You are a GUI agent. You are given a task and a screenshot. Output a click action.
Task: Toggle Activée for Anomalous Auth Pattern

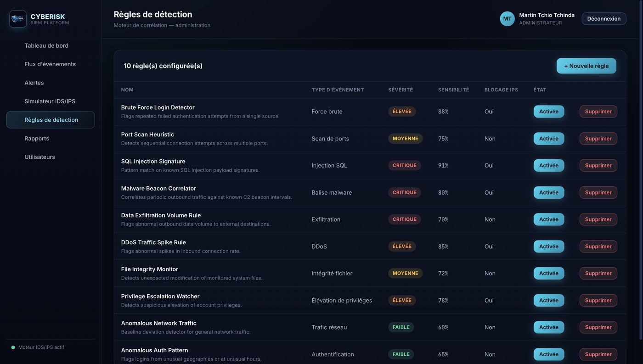tap(549, 354)
